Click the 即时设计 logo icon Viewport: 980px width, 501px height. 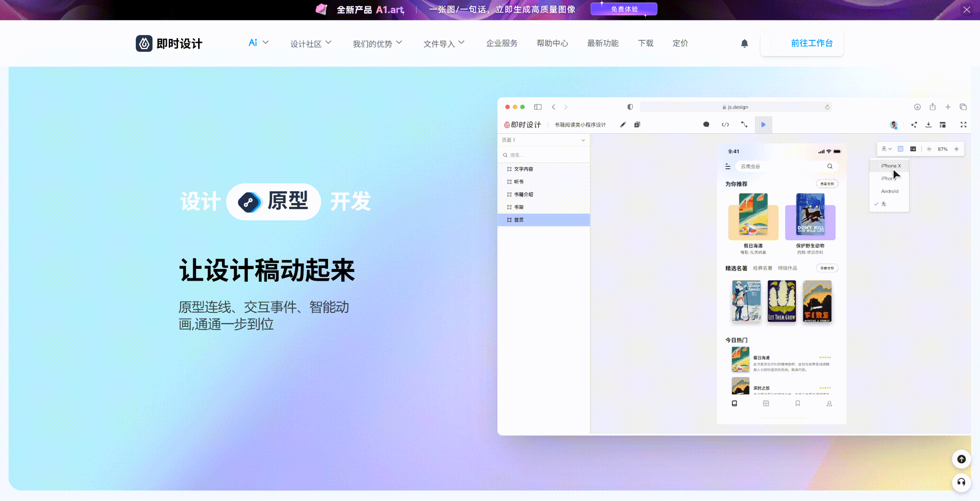[x=144, y=44]
